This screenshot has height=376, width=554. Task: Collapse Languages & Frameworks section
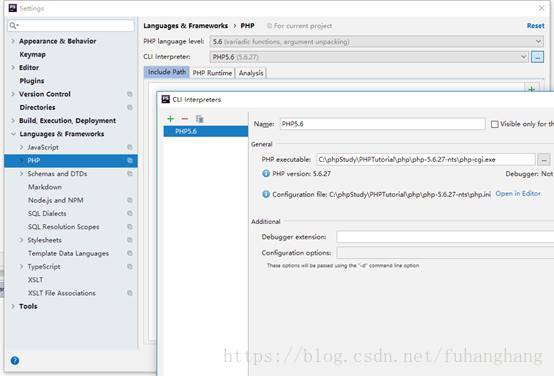[13, 134]
